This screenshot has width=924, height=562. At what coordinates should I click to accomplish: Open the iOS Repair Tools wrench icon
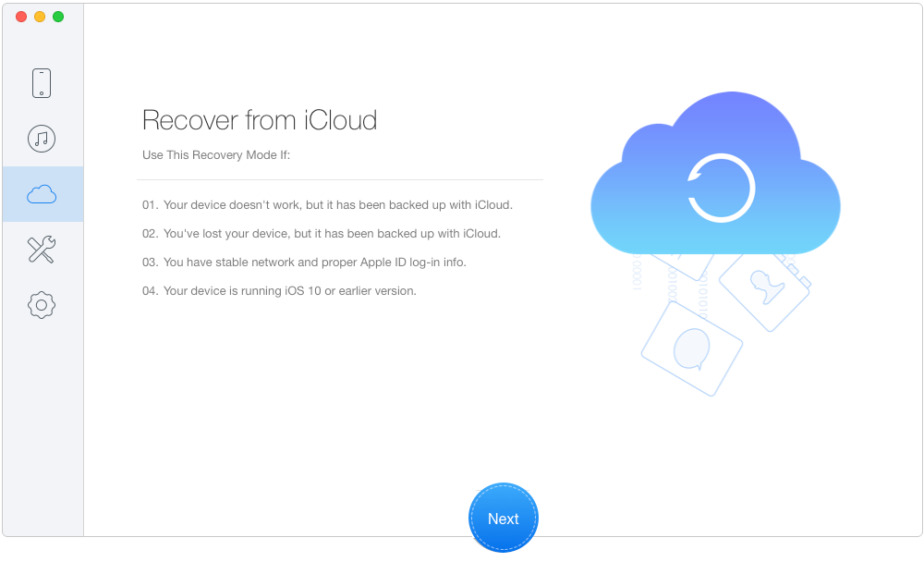tap(42, 250)
